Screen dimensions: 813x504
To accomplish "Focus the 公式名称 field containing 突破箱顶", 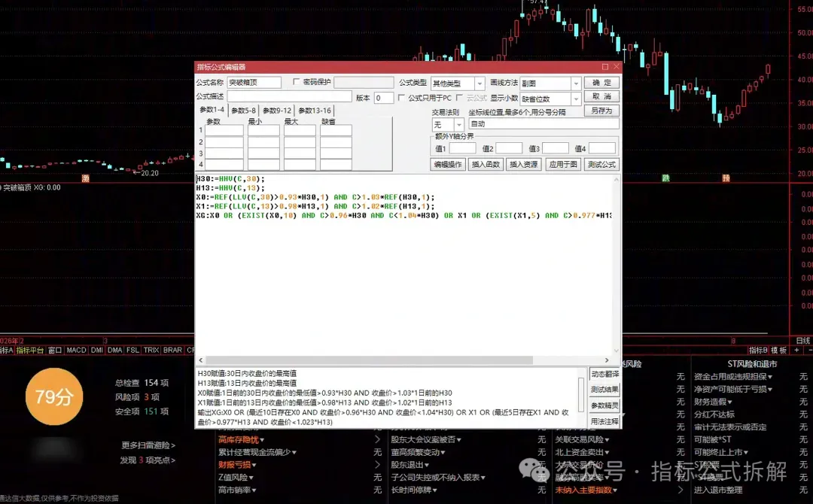I will (254, 82).
